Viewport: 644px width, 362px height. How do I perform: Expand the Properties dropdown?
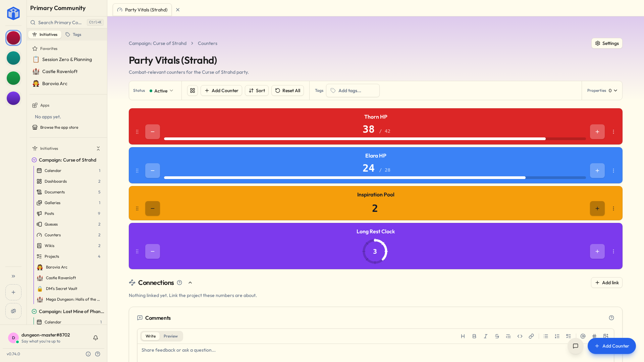coord(602,90)
